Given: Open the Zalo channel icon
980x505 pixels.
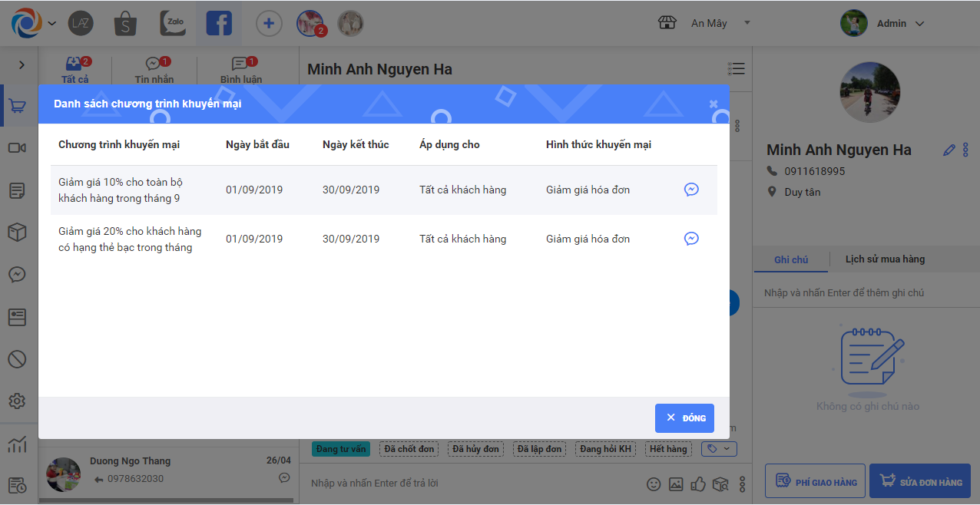Looking at the screenshot, I should [173, 23].
